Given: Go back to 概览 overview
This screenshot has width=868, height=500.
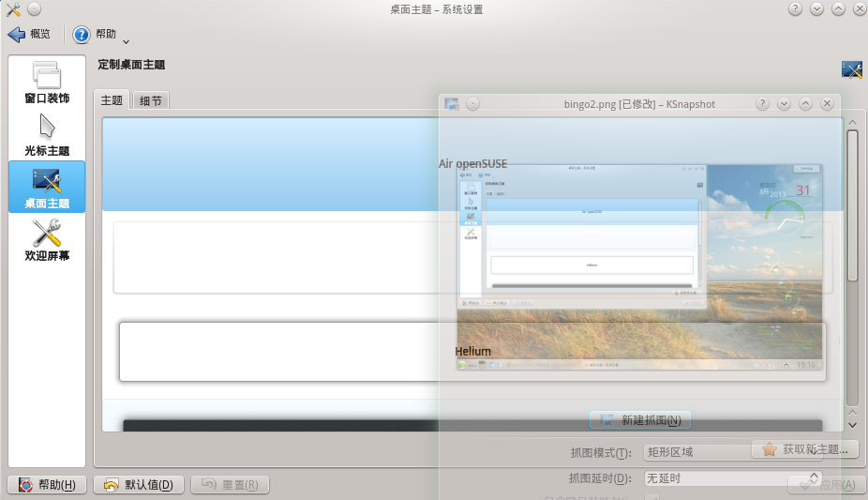Looking at the screenshot, I should (x=29, y=35).
